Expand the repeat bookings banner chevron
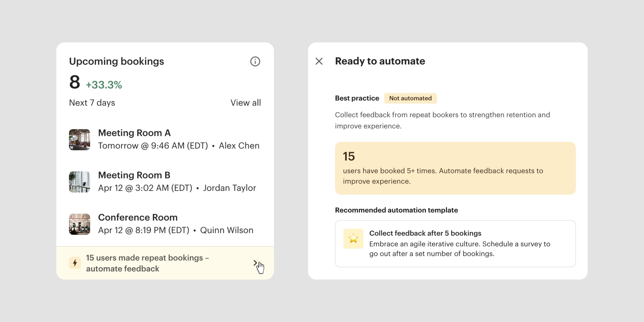Image resolution: width=644 pixels, height=322 pixels. tap(255, 263)
